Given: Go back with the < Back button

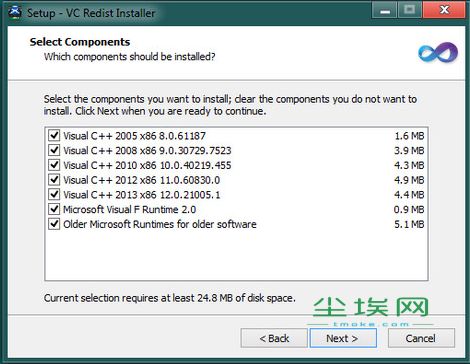Looking at the screenshot, I should (x=274, y=338).
